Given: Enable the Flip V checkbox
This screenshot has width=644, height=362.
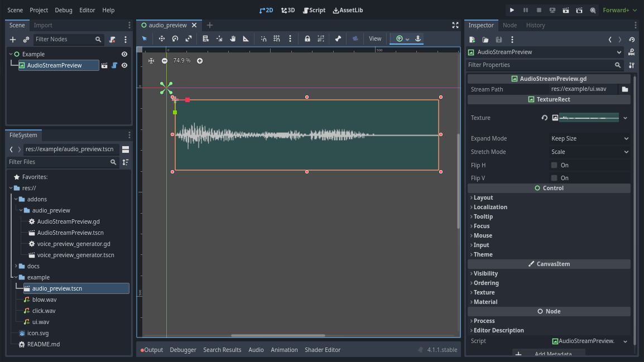Looking at the screenshot, I should pyautogui.click(x=554, y=178).
